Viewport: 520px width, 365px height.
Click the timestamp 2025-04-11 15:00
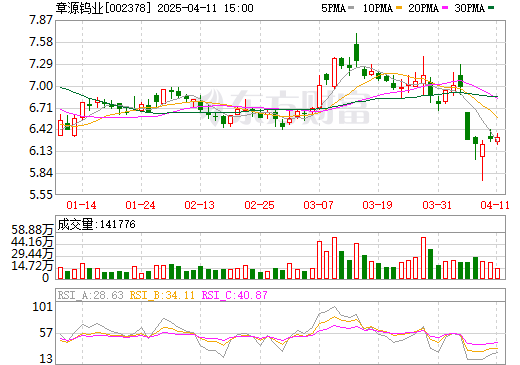click(x=205, y=8)
